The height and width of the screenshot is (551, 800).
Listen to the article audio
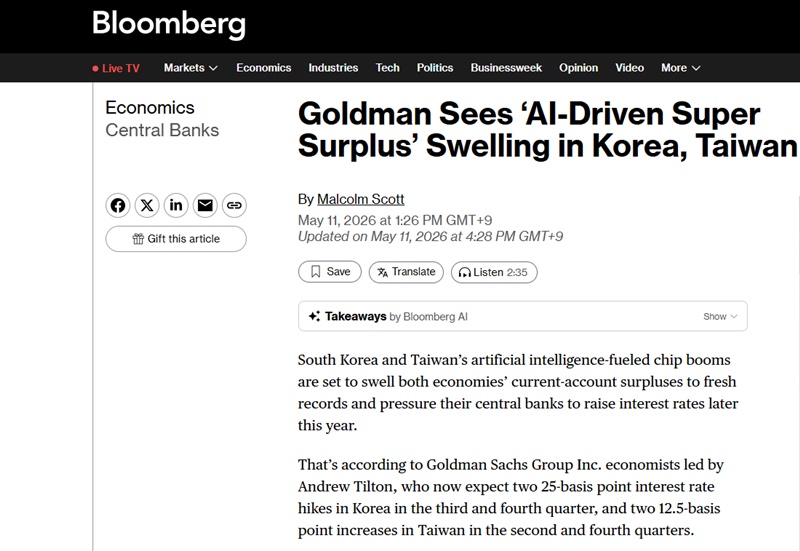494,272
